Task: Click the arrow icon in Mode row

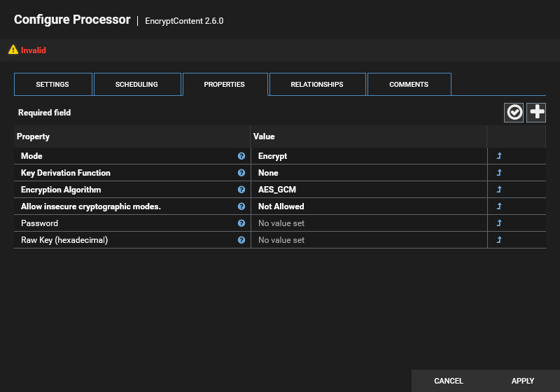Action: [499, 155]
